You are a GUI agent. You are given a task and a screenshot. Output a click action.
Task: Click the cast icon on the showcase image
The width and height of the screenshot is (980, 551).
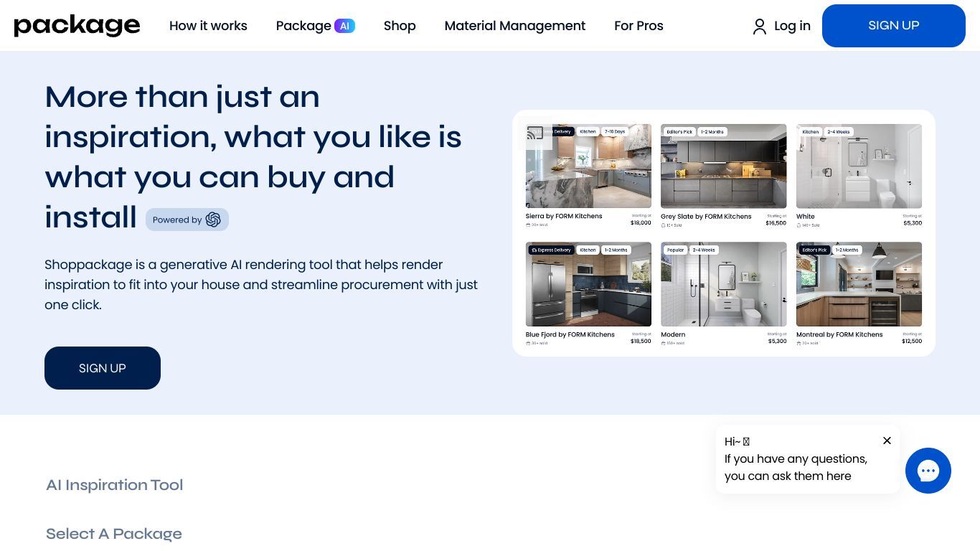click(x=535, y=133)
